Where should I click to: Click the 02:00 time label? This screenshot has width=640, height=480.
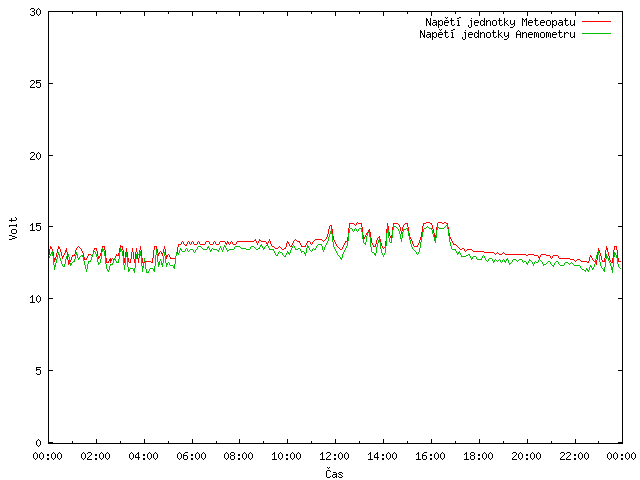click(x=96, y=456)
